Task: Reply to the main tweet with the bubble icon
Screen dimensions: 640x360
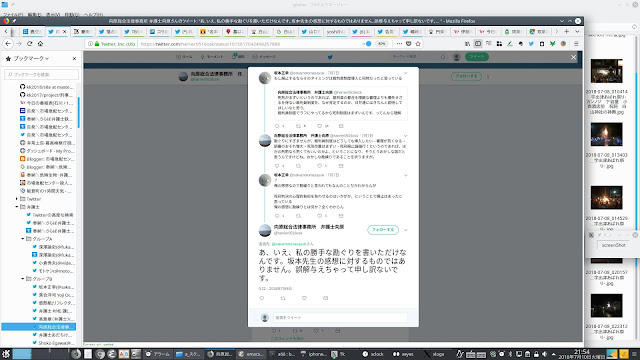Action: [x=262, y=298]
